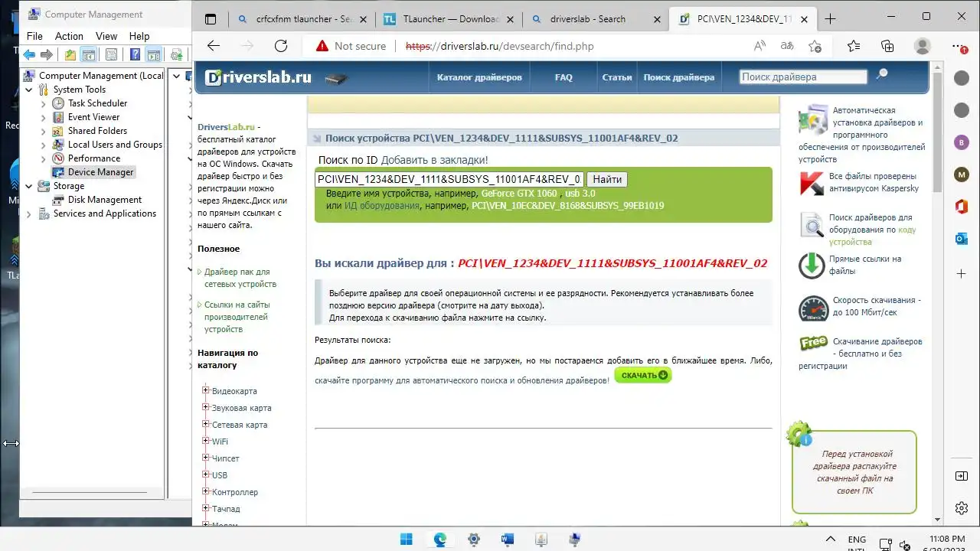Open Edge sidebar settings gear
Viewport: 980px width, 551px height.
click(962, 508)
